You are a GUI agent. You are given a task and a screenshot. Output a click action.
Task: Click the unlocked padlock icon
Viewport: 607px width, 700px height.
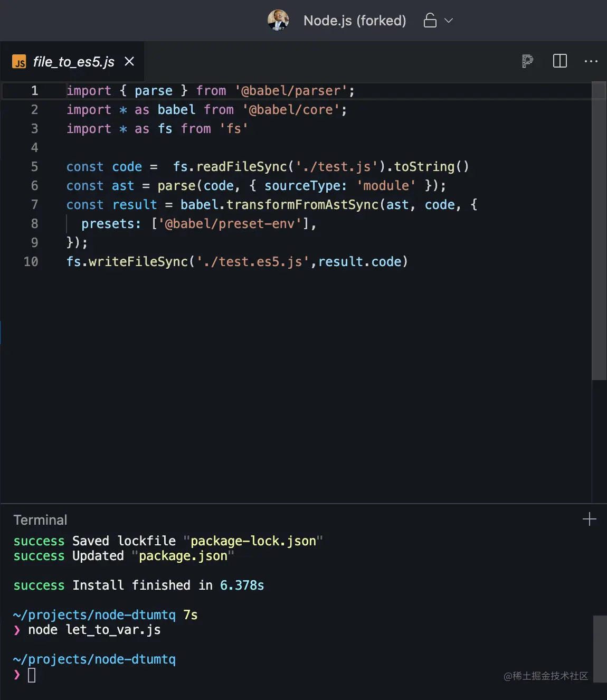(x=430, y=20)
